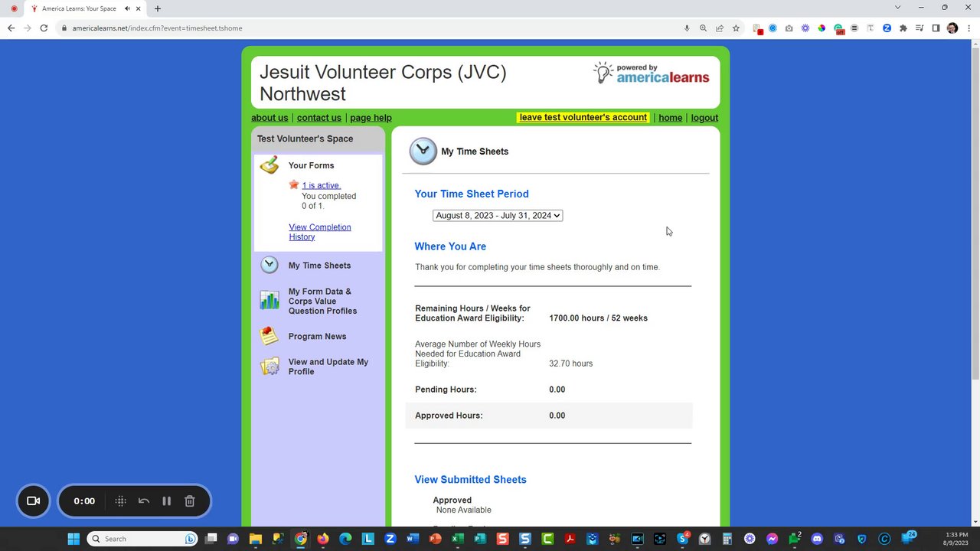
Task: Open Chrome extensions puzzle icon
Action: tap(903, 28)
